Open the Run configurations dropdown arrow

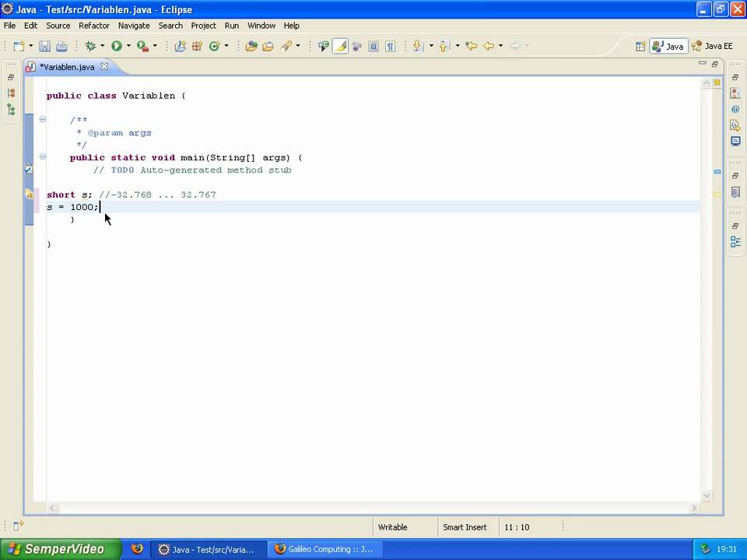tap(128, 46)
